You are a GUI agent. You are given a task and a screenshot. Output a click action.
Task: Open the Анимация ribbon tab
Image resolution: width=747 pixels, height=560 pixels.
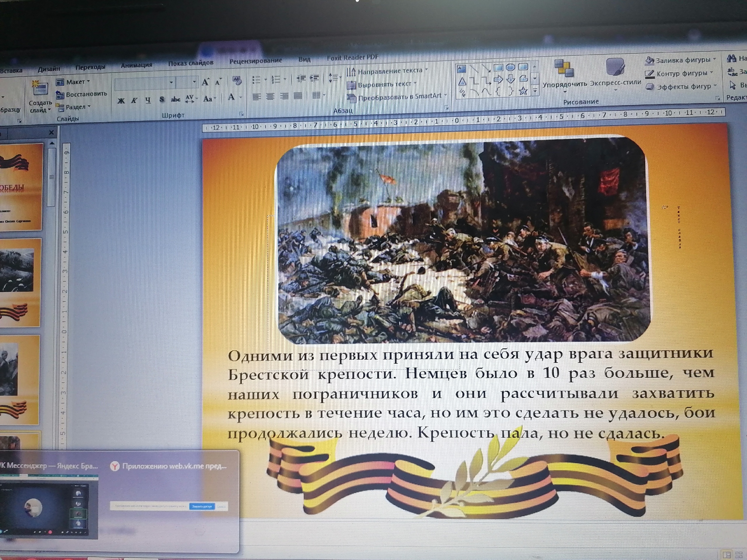(x=137, y=65)
